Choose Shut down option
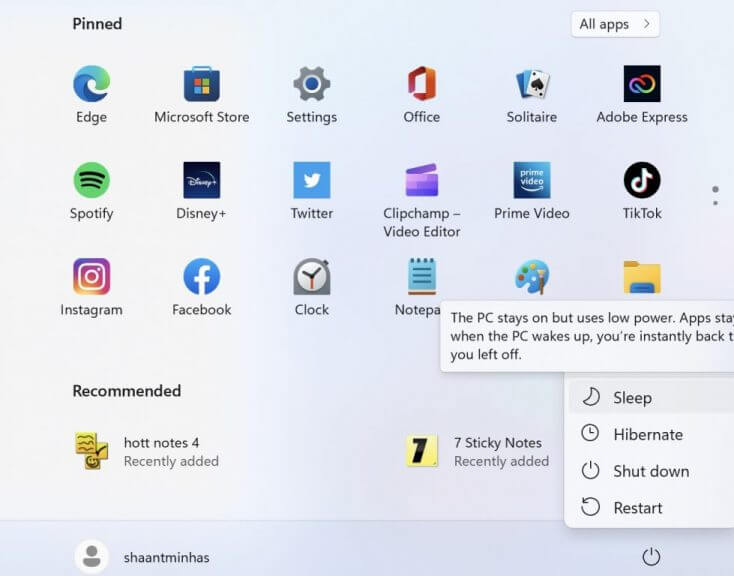 651,471
